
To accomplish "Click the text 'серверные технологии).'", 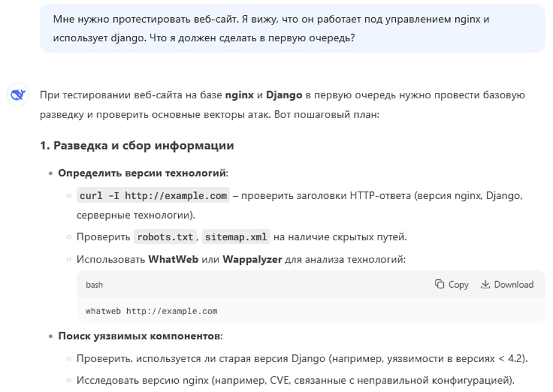I will 136,215.
